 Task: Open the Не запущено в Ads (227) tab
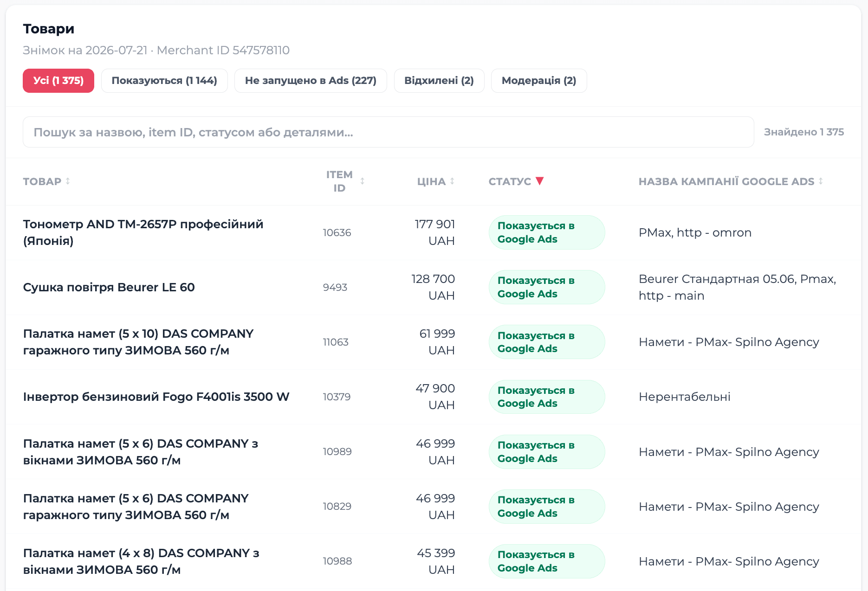311,81
